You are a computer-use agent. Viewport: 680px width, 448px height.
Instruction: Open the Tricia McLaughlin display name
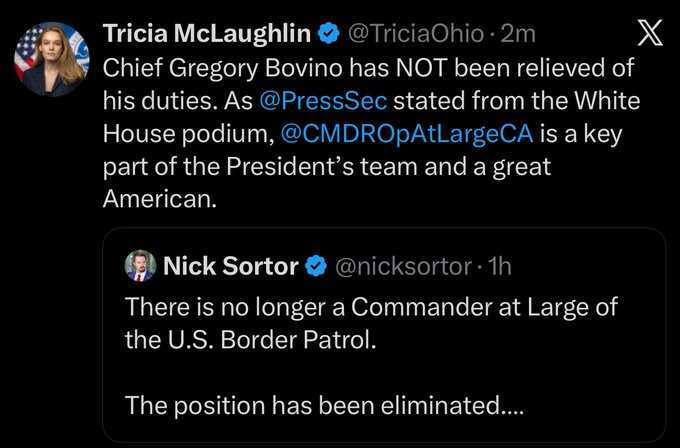(207, 35)
